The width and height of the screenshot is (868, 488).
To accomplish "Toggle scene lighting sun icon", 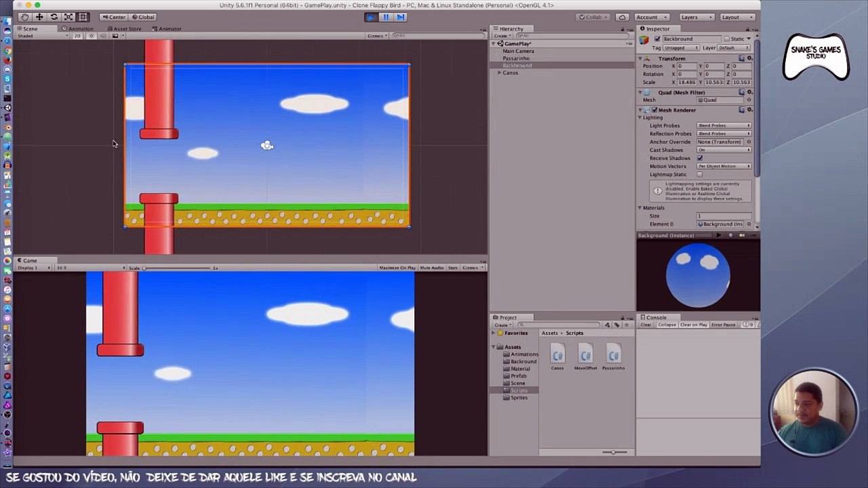I will (91, 36).
